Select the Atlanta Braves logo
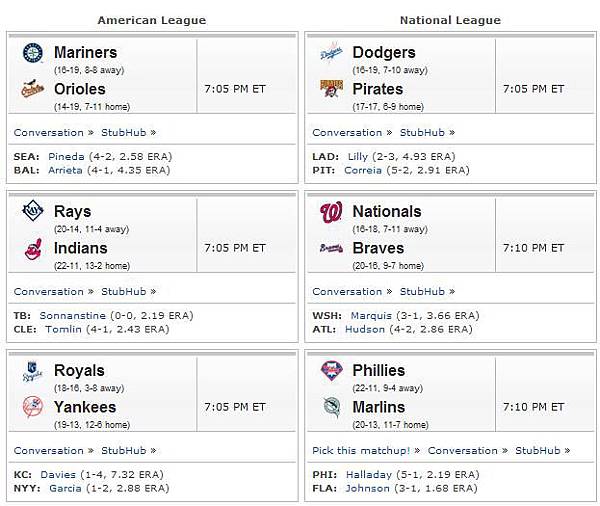Image resolution: width=600 pixels, height=506 pixels. pyautogui.click(x=331, y=248)
